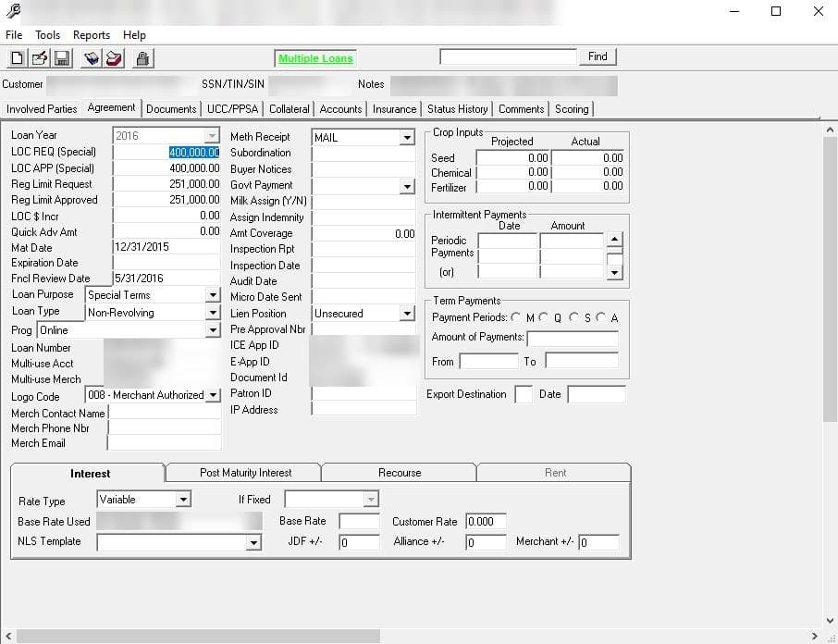The width and height of the screenshot is (838, 644).
Task: Click the Intermittent Payments scroll down arrow
Action: 614,273
